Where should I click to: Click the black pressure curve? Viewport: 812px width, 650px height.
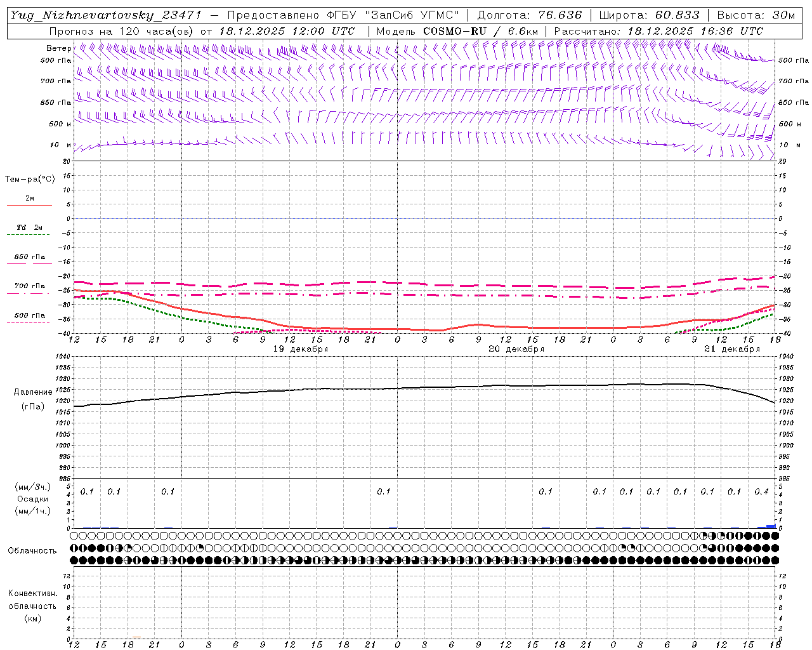point(425,387)
